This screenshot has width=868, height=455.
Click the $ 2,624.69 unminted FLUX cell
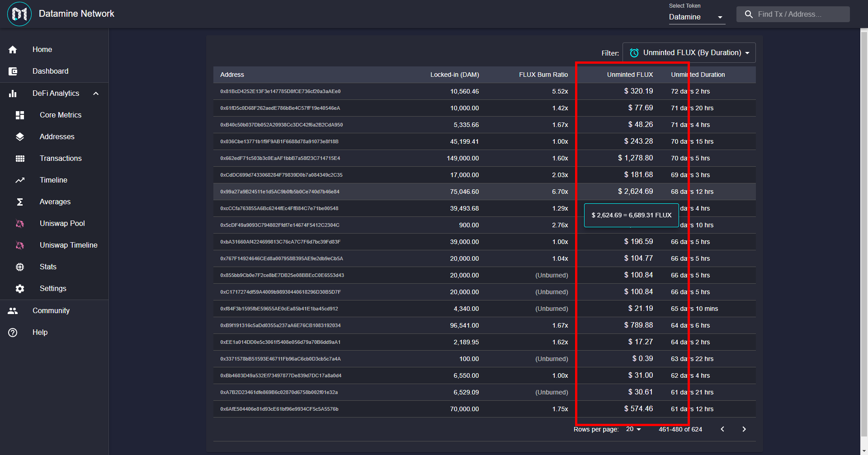[635, 192]
